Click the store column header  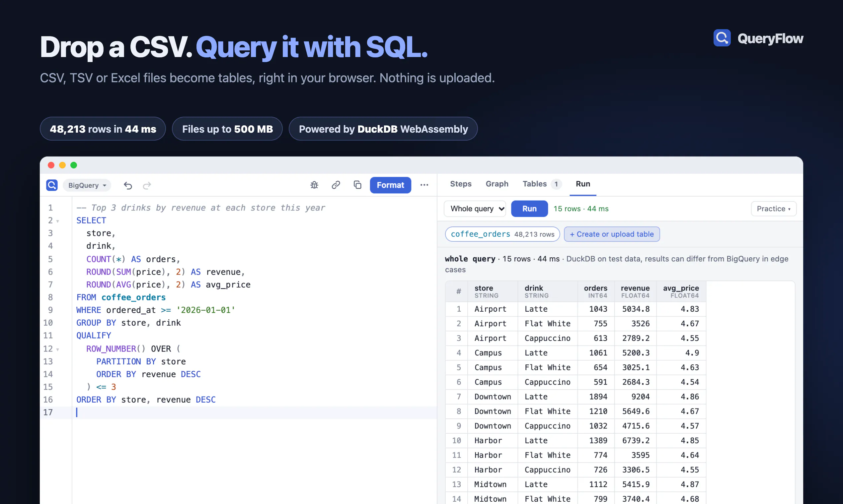click(492, 291)
